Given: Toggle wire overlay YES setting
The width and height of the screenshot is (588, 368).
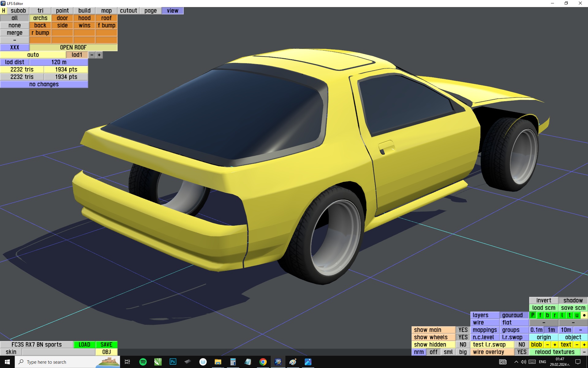Looking at the screenshot, I should click(522, 352).
